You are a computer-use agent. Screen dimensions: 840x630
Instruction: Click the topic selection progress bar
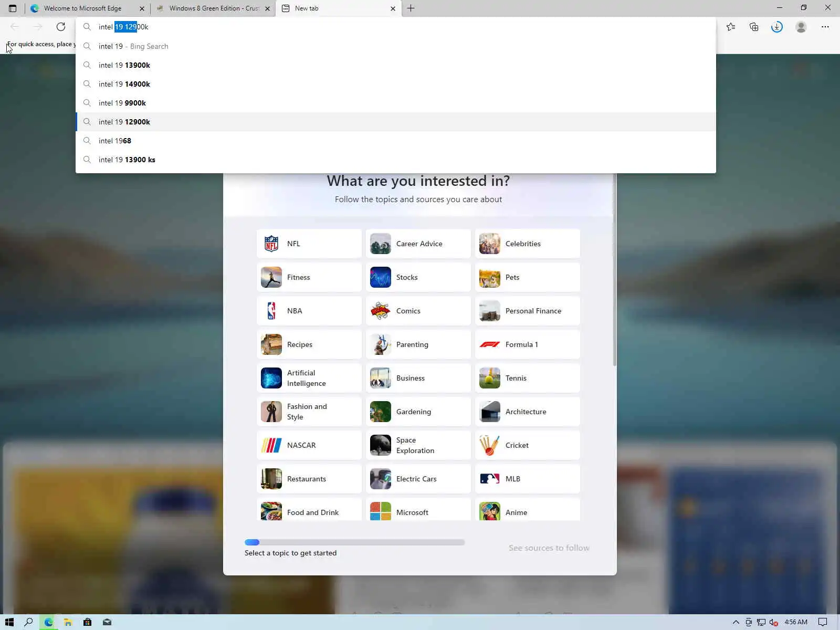click(x=355, y=542)
